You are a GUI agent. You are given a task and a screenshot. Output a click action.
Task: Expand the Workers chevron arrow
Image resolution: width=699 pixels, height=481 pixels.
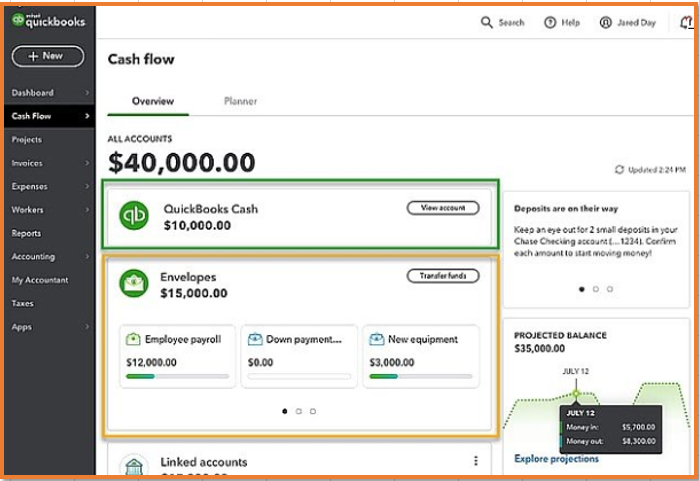[87, 210]
